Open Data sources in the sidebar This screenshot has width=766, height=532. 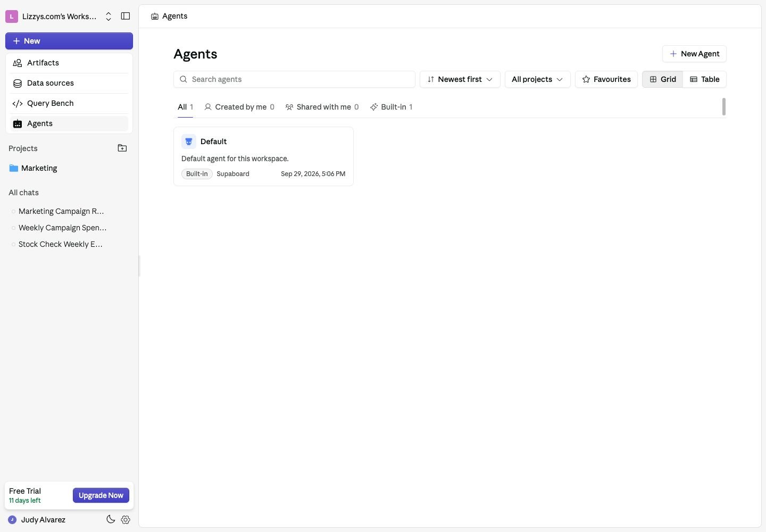(x=69, y=83)
